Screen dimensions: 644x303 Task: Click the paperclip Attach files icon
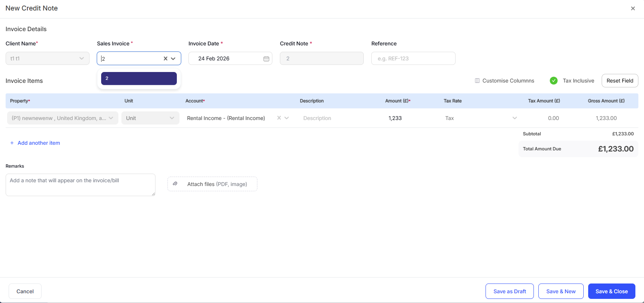point(175,184)
